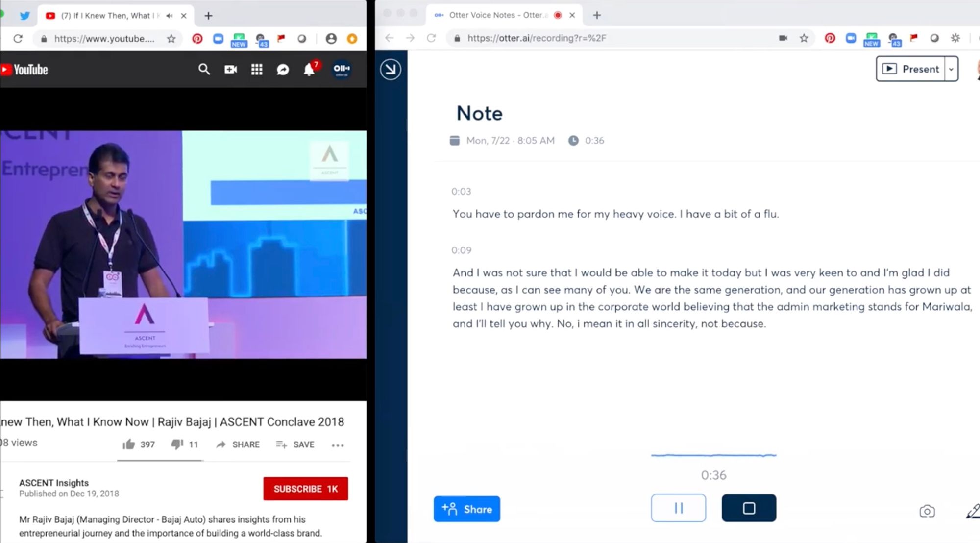Collapse the Otter sidebar with the arrow icon

pyautogui.click(x=391, y=69)
